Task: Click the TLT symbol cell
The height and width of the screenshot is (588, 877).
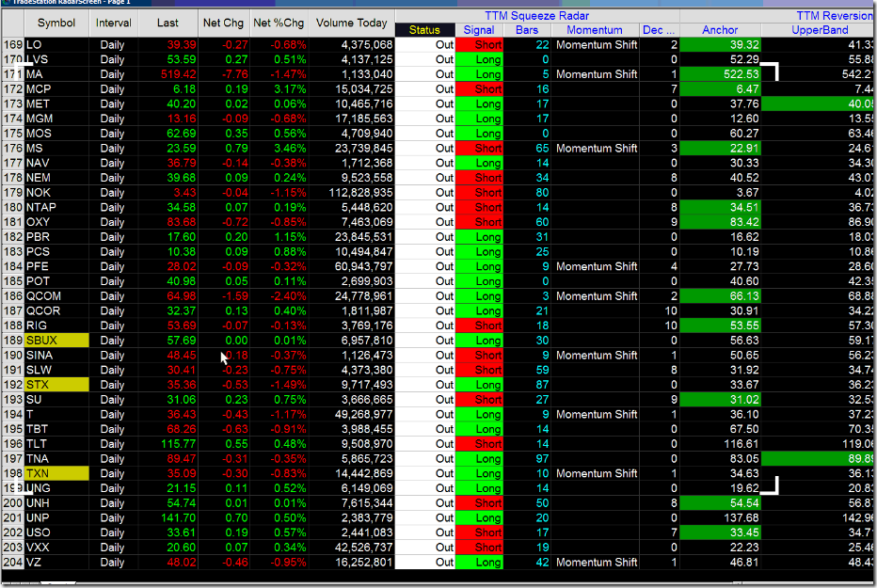Action: click(x=56, y=444)
